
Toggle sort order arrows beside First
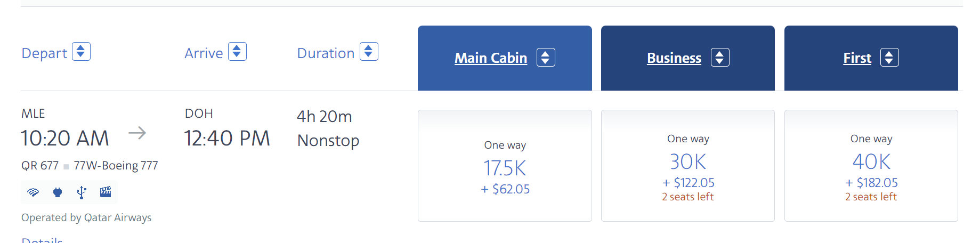pyautogui.click(x=889, y=58)
